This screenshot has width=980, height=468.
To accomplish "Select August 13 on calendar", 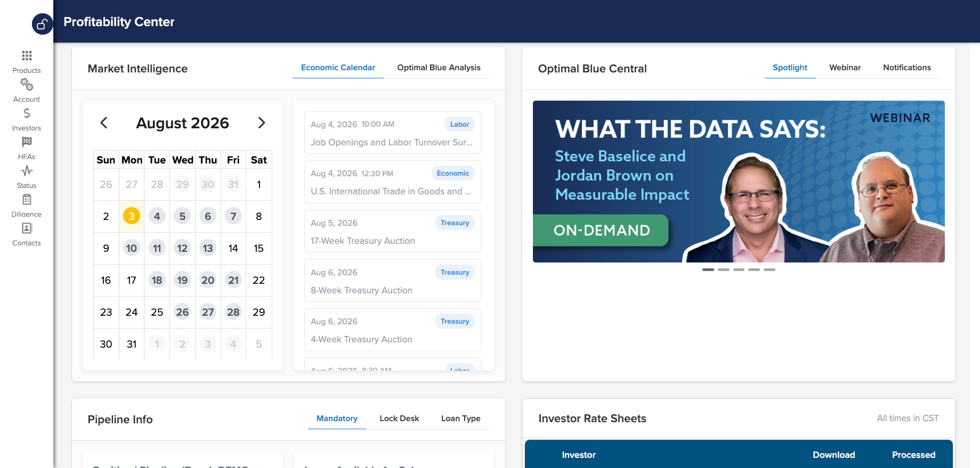I will 208,248.
